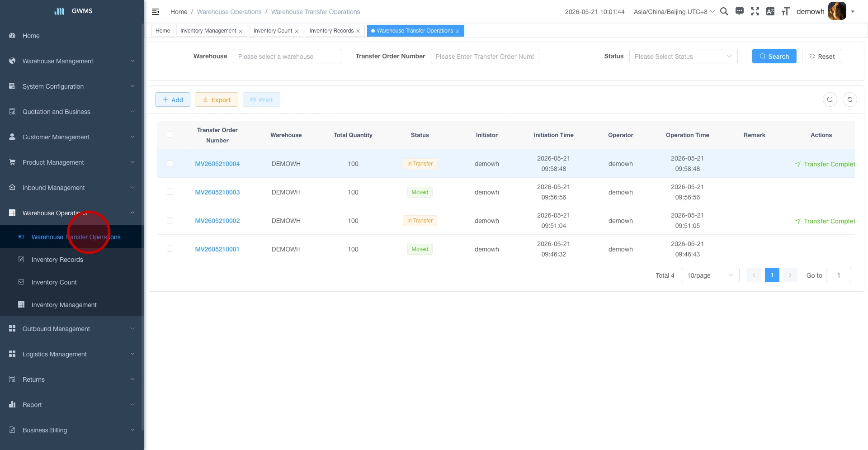The image size is (868, 450).
Task: Click the Inbound Management house icon
Action: (x=12, y=187)
